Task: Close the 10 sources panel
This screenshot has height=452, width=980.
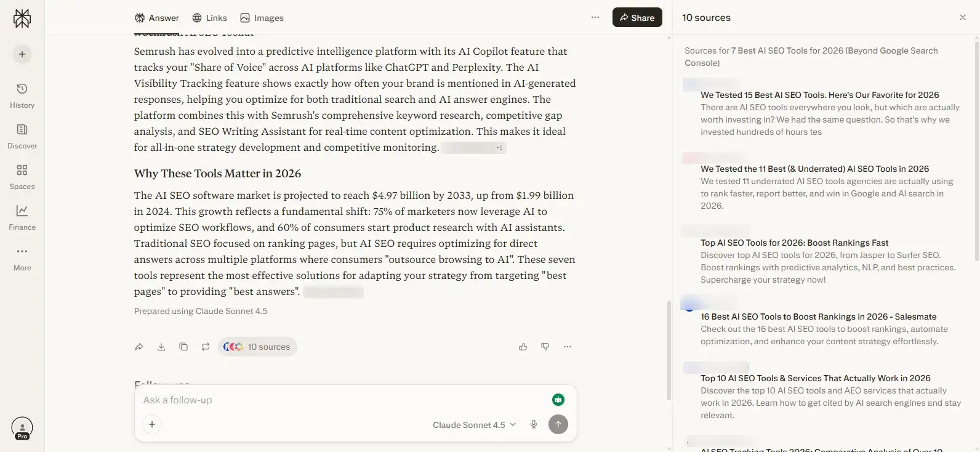Action: pos(963,17)
